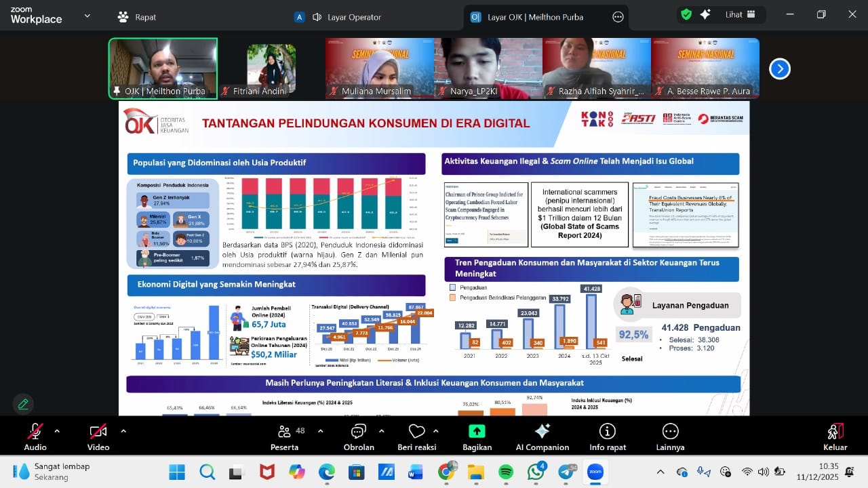
Task: Open Zoom Workplace dropdown chevron
Action: point(87,16)
